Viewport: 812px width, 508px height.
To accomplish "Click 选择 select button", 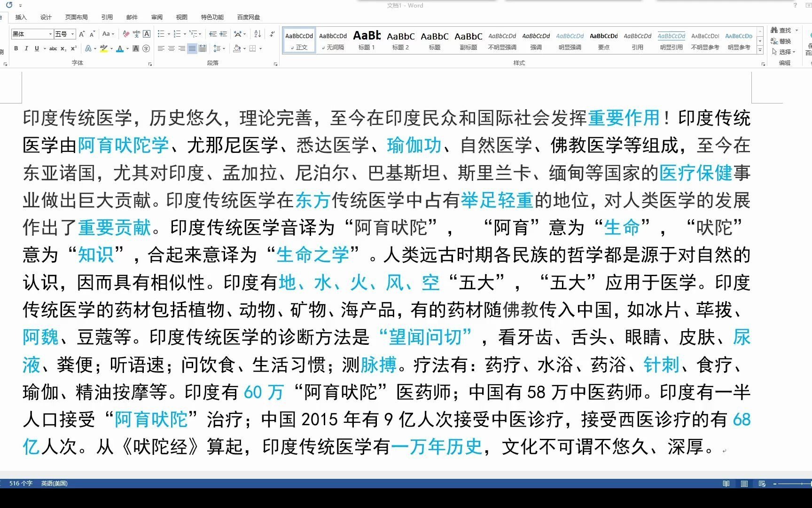I will 783,52.
